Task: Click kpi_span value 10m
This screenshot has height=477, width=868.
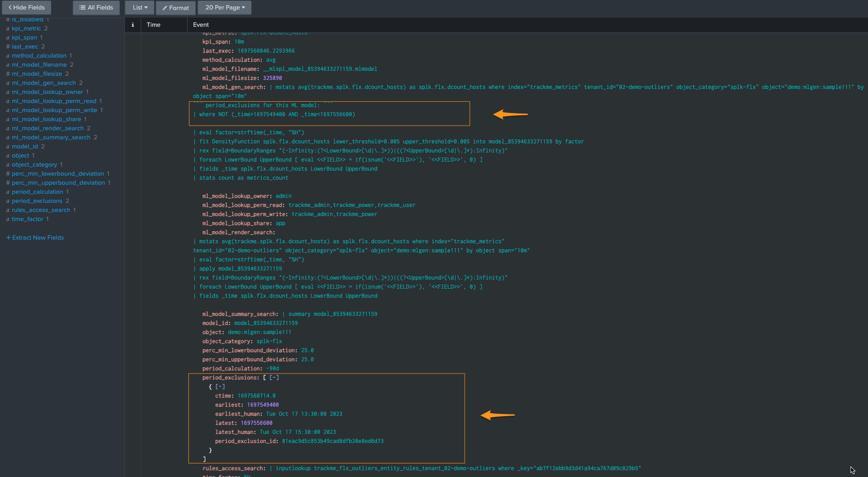Action: pos(239,42)
